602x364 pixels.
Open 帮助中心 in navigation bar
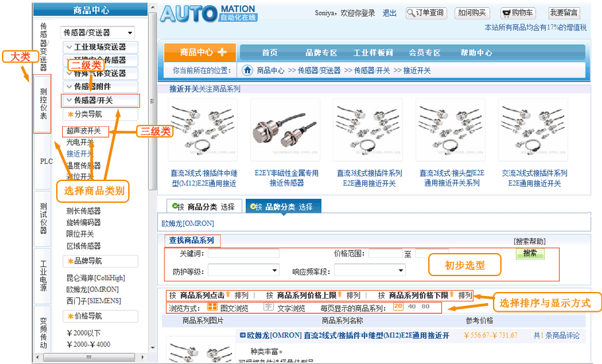point(476,53)
